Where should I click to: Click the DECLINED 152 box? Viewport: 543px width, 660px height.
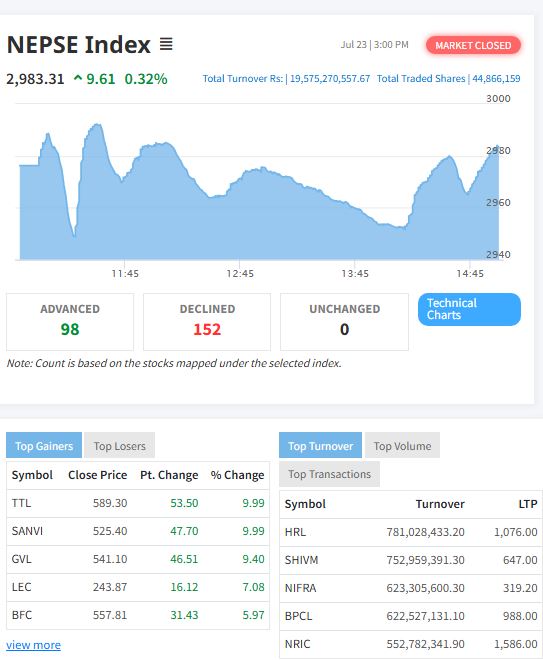[x=207, y=322]
